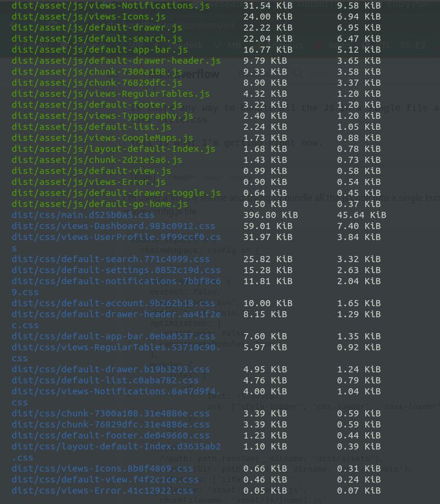440x504 pixels.
Task: Click the dist/css/main.d525b0a5.css path
Action: coord(83,215)
